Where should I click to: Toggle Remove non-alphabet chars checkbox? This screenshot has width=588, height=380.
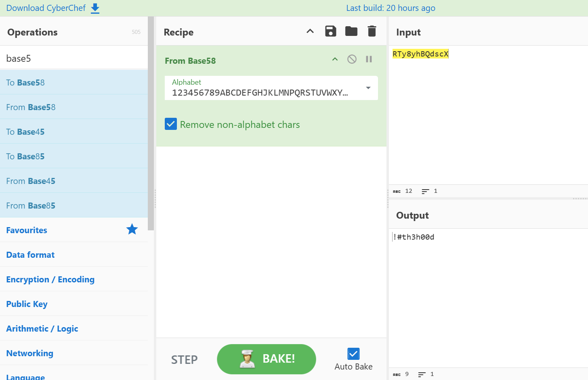coord(171,124)
